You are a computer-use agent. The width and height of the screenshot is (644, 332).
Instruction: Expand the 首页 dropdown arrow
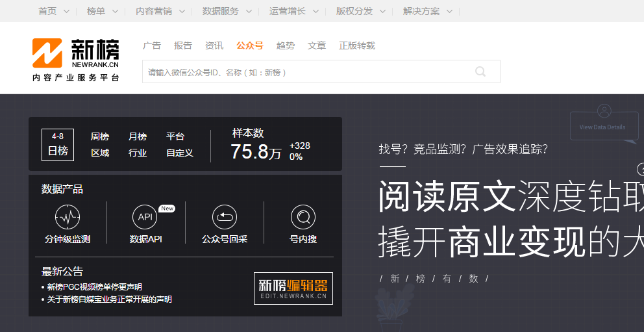(66, 12)
